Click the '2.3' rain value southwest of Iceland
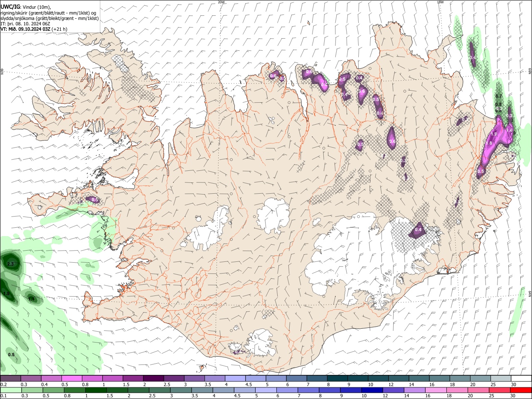This screenshot has width=532, height=399. (11, 264)
